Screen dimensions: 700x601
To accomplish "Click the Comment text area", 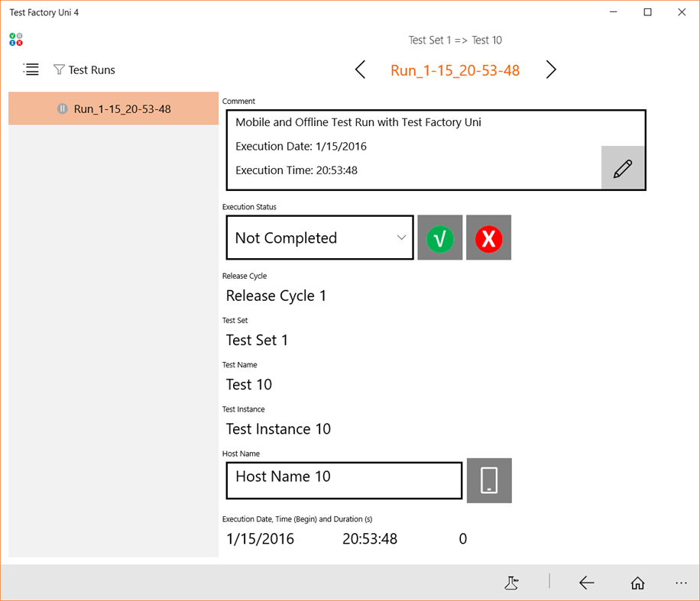I will click(x=397, y=145).
